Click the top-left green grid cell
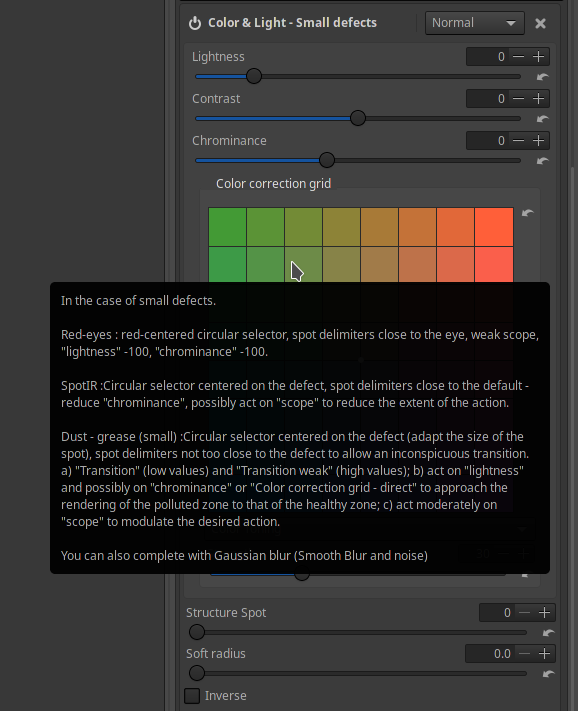Image resolution: width=578 pixels, height=711 pixels. [228, 227]
